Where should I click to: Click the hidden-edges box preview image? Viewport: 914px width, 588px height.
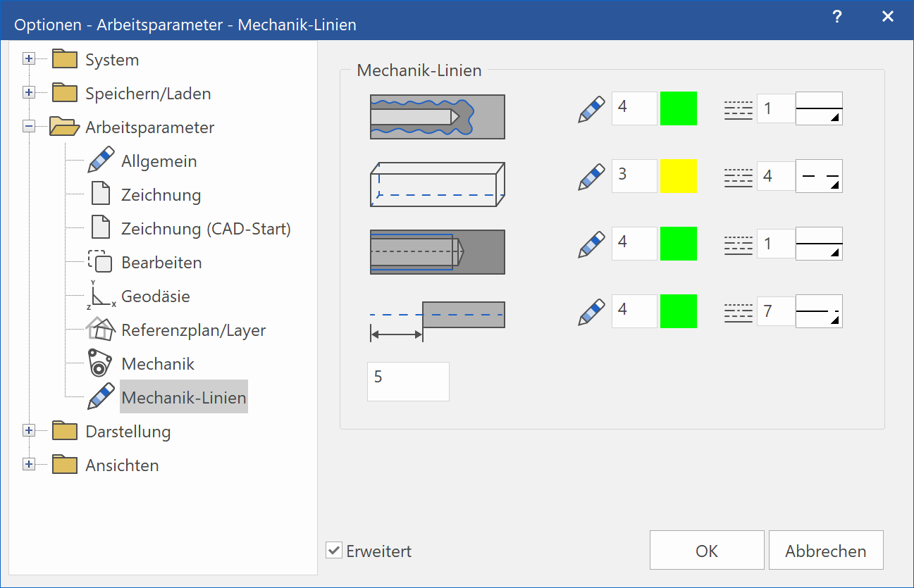click(438, 184)
